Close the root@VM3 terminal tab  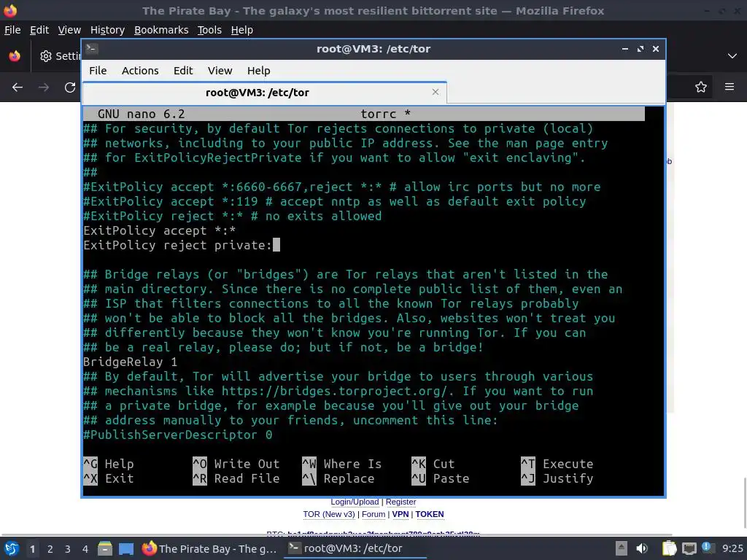[x=436, y=92]
